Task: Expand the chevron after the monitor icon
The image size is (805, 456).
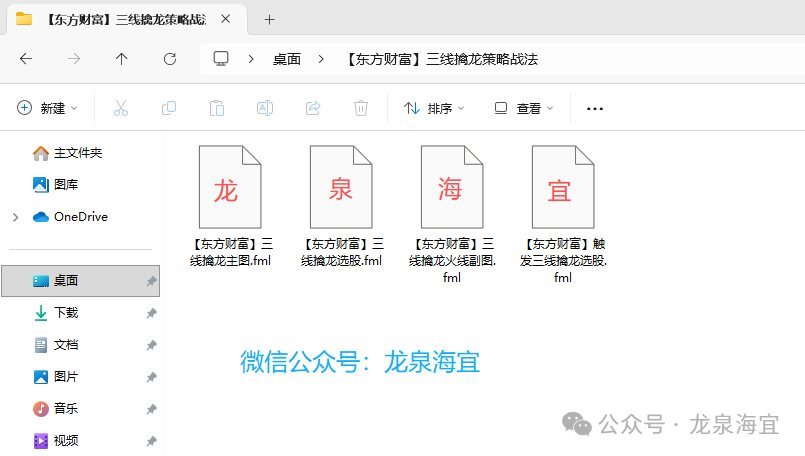Action: click(251, 59)
